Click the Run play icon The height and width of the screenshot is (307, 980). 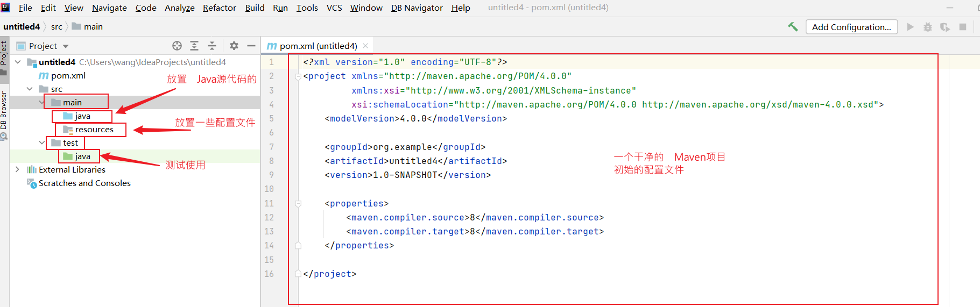click(910, 27)
